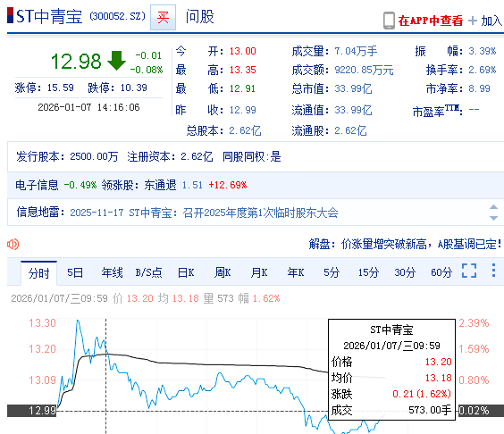This screenshot has width=504, height=434.
Task: Click the 市净率 value 8.99
Action: pyautogui.click(x=479, y=88)
